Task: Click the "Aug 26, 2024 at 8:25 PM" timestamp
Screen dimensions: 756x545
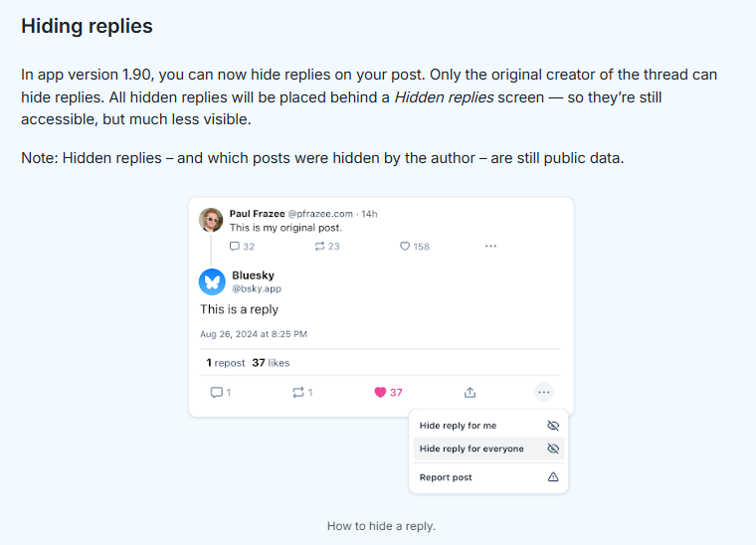Action: coord(254,334)
